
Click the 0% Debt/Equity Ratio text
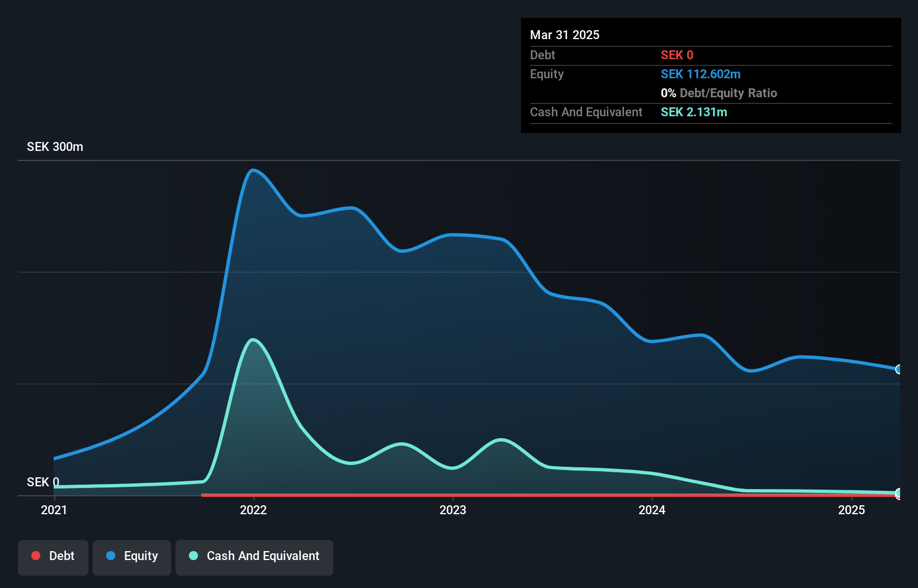click(x=719, y=93)
